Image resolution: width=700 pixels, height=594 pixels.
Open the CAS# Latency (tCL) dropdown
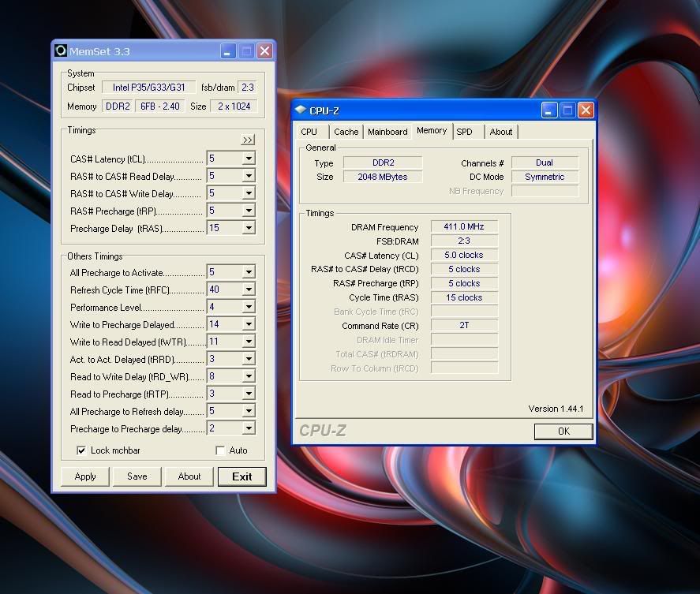coord(249,159)
